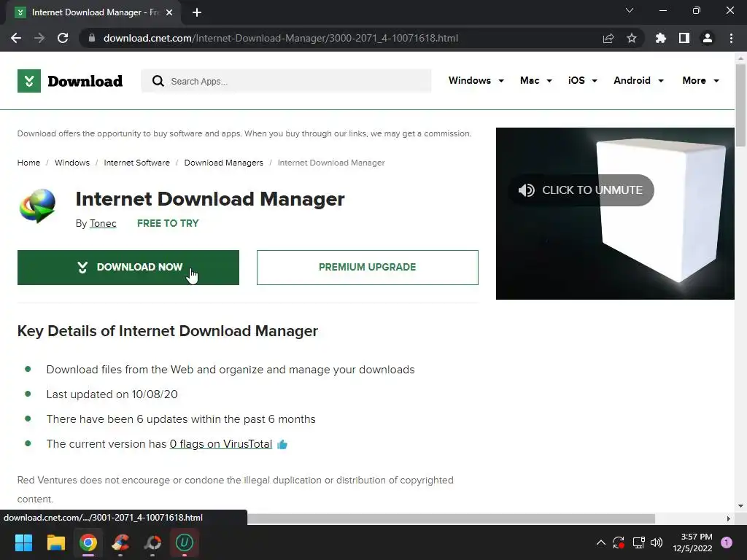Image resolution: width=747 pixels, height=560 pixels.
Task: Click the horizontal scrollbar right arrow
Action: click(x=729, y=518)
